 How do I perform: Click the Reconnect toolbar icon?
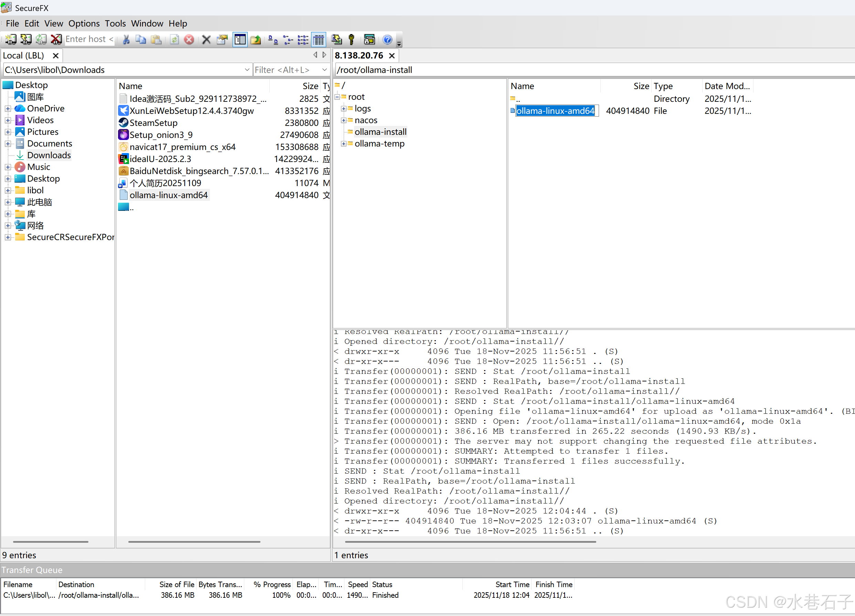(41, 39)
